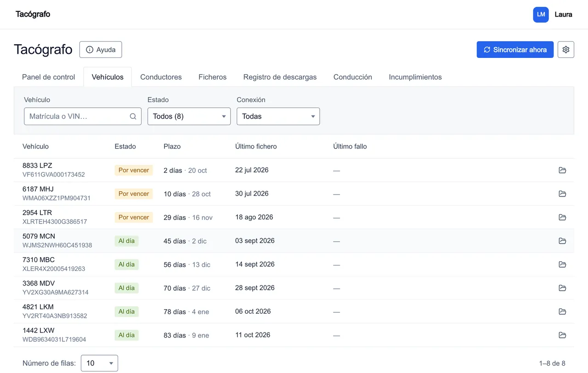
Task: Click the Estado column header
Action: [125, 146]
